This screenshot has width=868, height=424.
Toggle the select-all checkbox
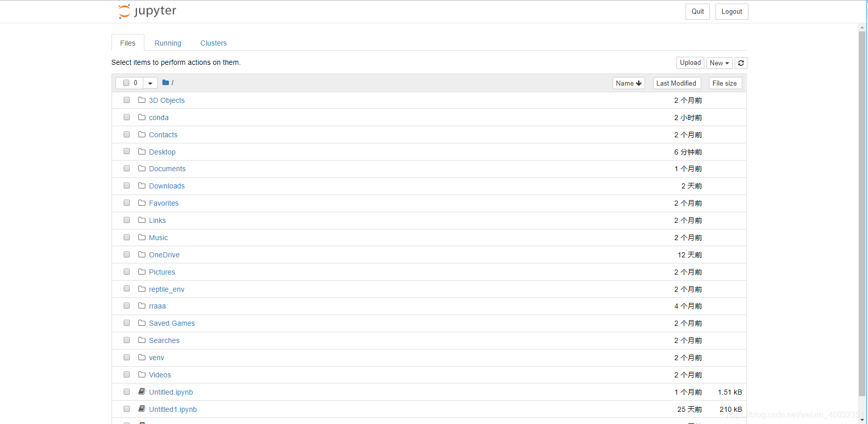click(x=126, y=83)
